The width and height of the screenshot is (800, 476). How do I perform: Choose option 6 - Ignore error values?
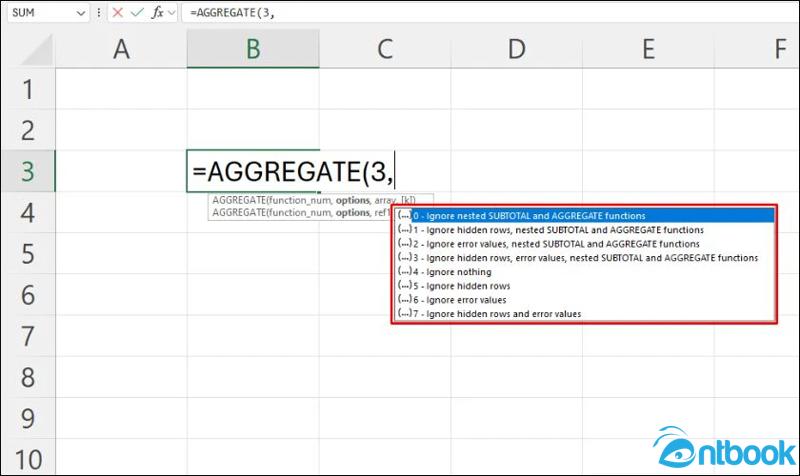[585, 300]
